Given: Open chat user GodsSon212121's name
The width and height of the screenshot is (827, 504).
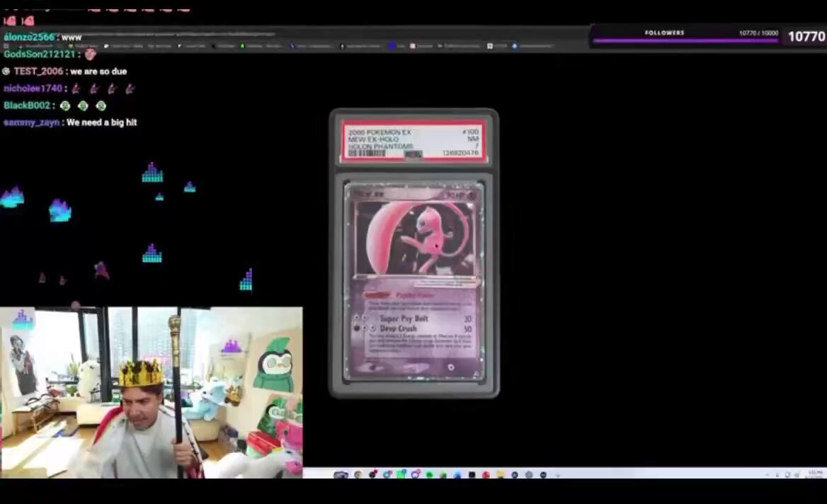Looking at the screenshot, I should [x=40, y=55].
